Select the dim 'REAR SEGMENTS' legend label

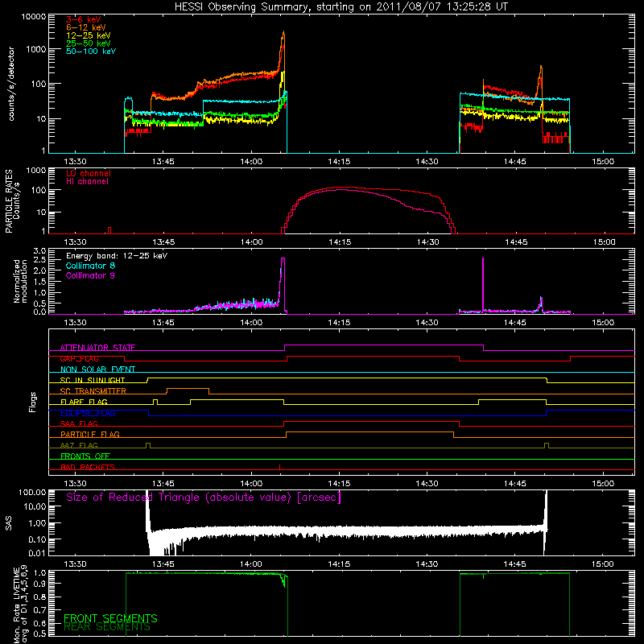[x=107, y=627]
